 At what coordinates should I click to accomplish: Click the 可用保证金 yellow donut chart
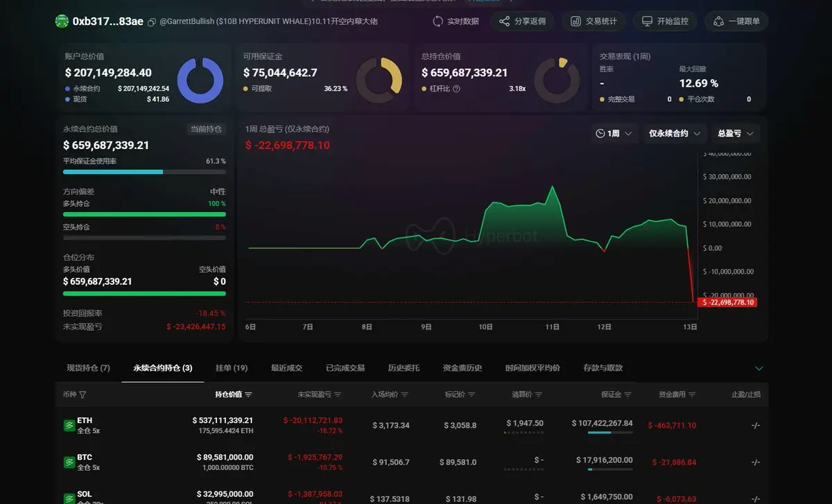[x=379, y=80]
